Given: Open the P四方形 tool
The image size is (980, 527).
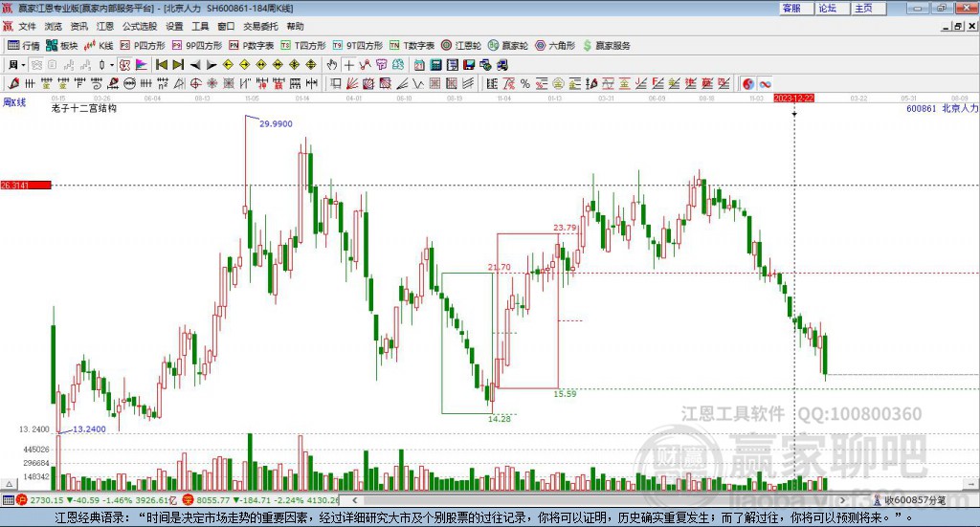Looking at the screenshot, I should (143, 46).
